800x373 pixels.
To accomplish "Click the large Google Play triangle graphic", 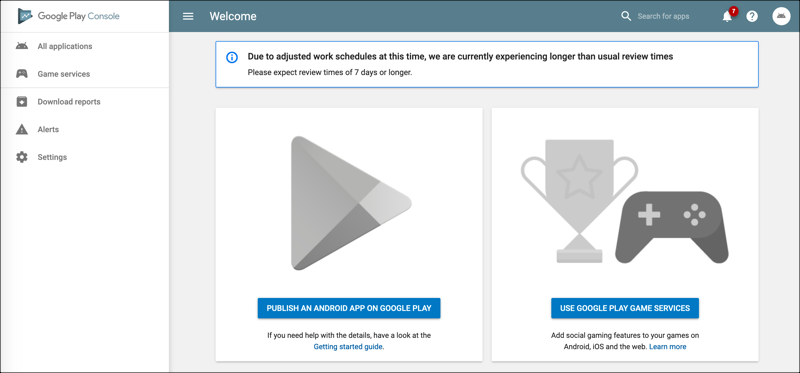I will pos(351,203).
